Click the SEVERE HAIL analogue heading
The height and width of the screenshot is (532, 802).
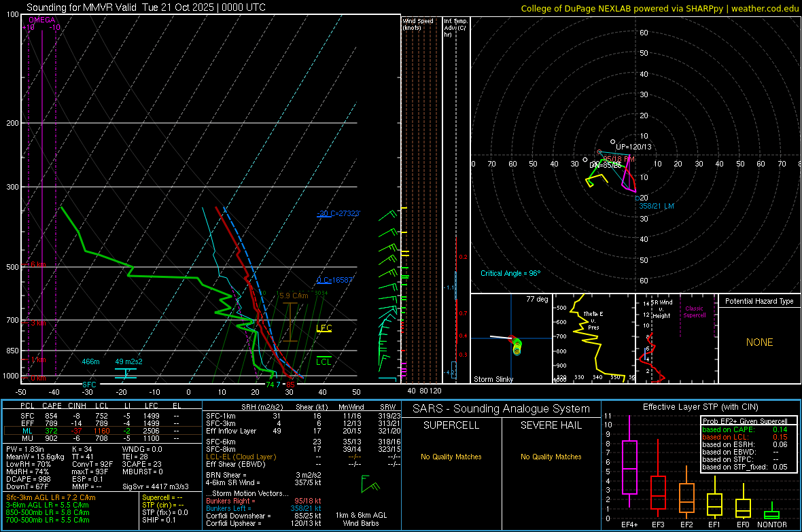pos(551,425)
